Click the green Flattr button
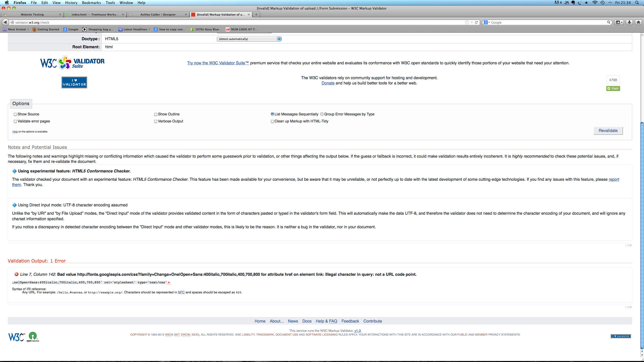The height and width of the screenshot is (362, 644). [613, 88]
